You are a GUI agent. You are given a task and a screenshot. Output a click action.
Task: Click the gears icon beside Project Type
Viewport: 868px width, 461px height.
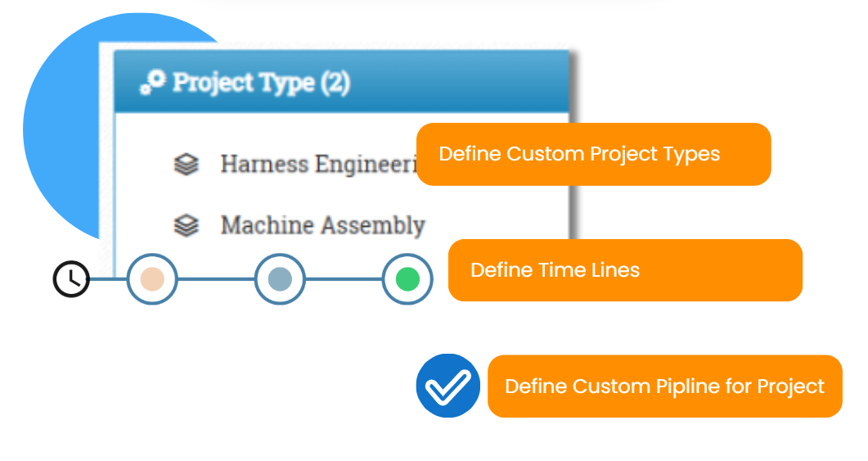152,83
